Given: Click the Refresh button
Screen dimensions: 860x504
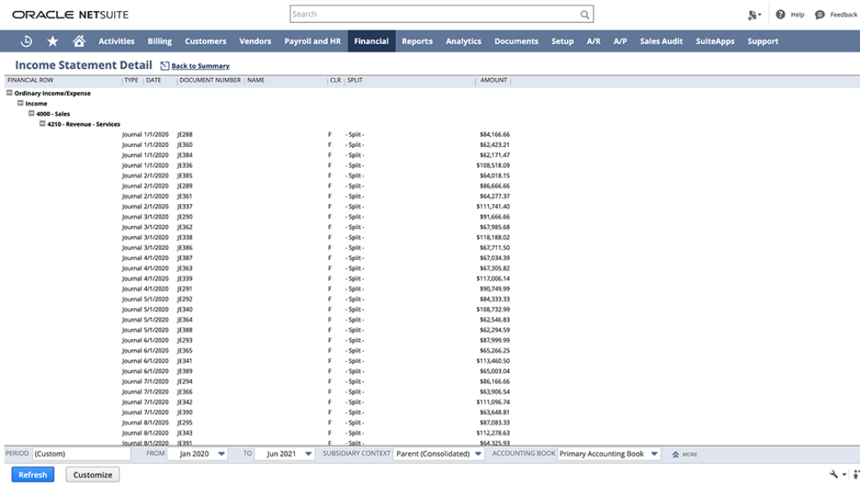Looking at the screenshot, I should coord(33,474).
